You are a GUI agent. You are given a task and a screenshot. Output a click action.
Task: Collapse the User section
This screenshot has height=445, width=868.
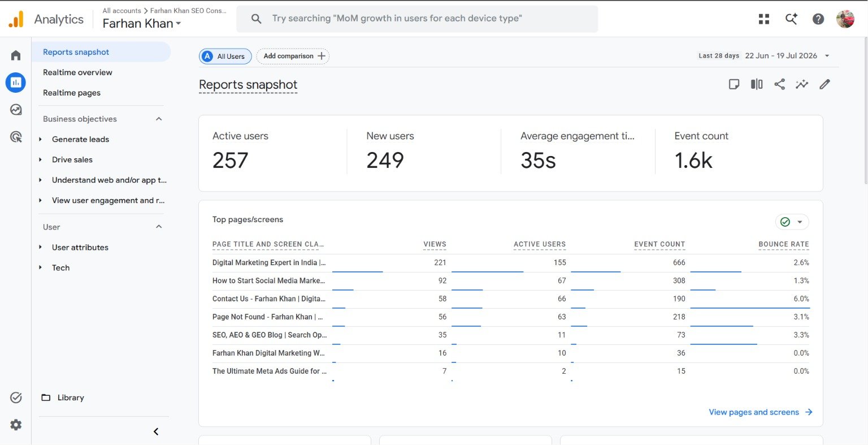click(159, 227)
